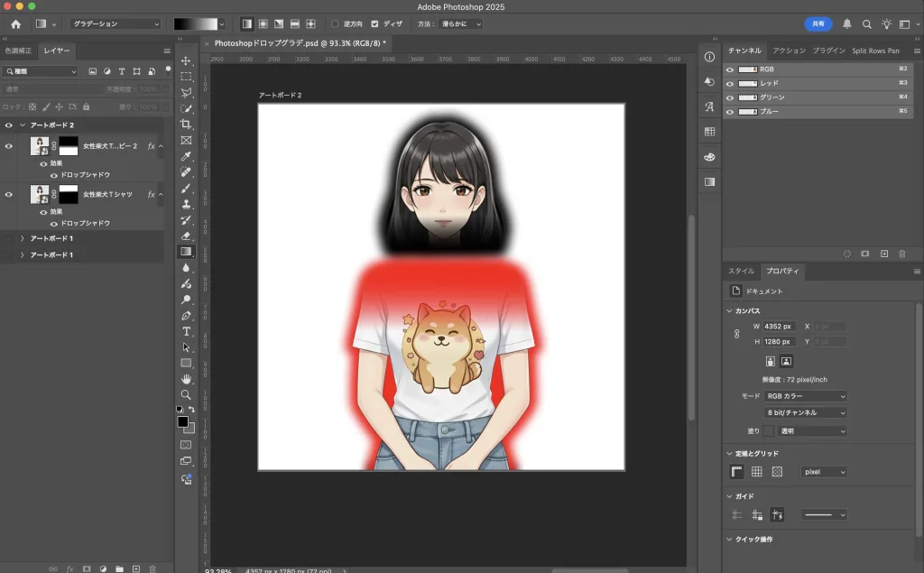
Task: Select the Zoom tool in toolbar
Action: point(186,395)
